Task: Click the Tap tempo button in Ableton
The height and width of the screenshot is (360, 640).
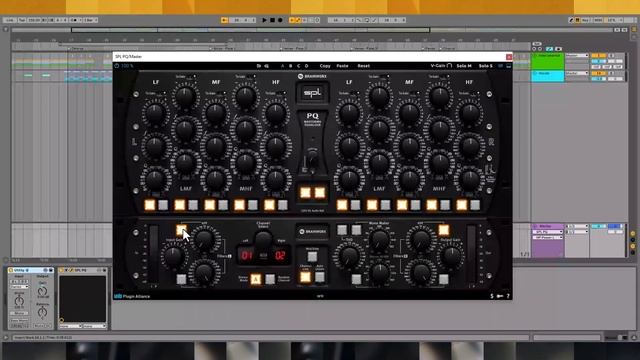Action: (22, 20)
